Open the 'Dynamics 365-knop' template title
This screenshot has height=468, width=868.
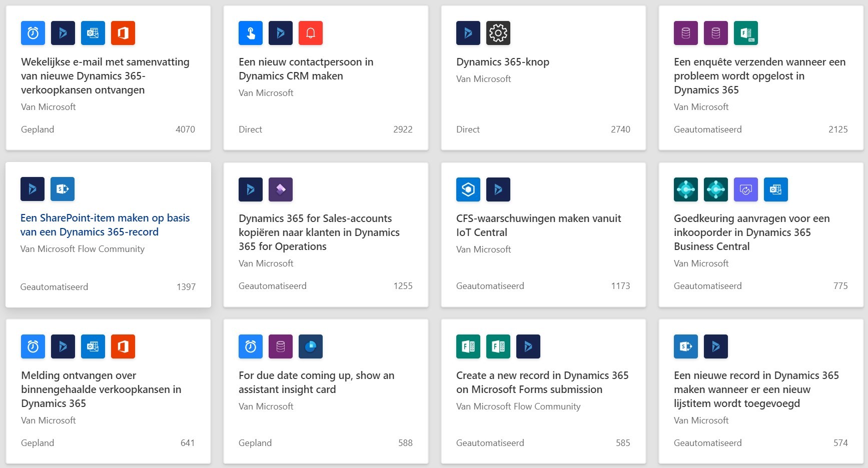[503, 62]
